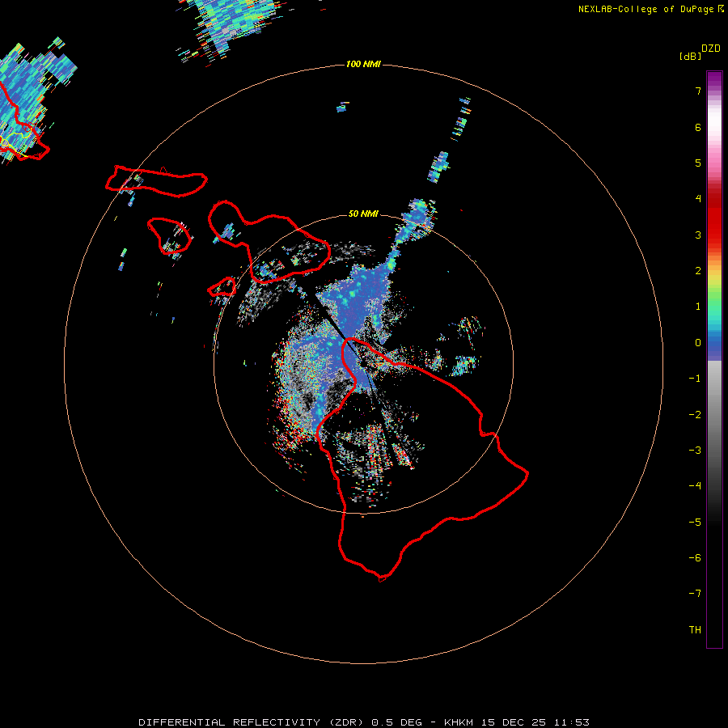
Task: Click the 11:53 timestamp in the caption
Action: coord(572,722)
